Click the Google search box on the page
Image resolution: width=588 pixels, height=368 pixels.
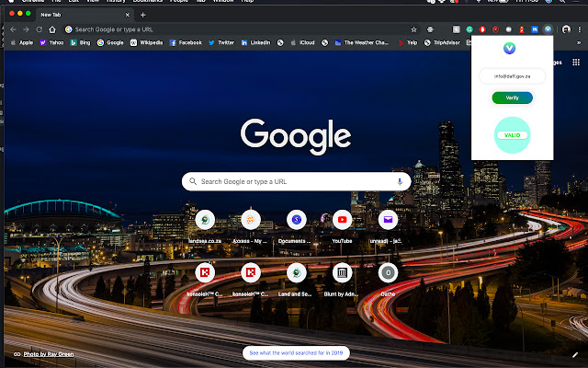[x=294, y=181]
